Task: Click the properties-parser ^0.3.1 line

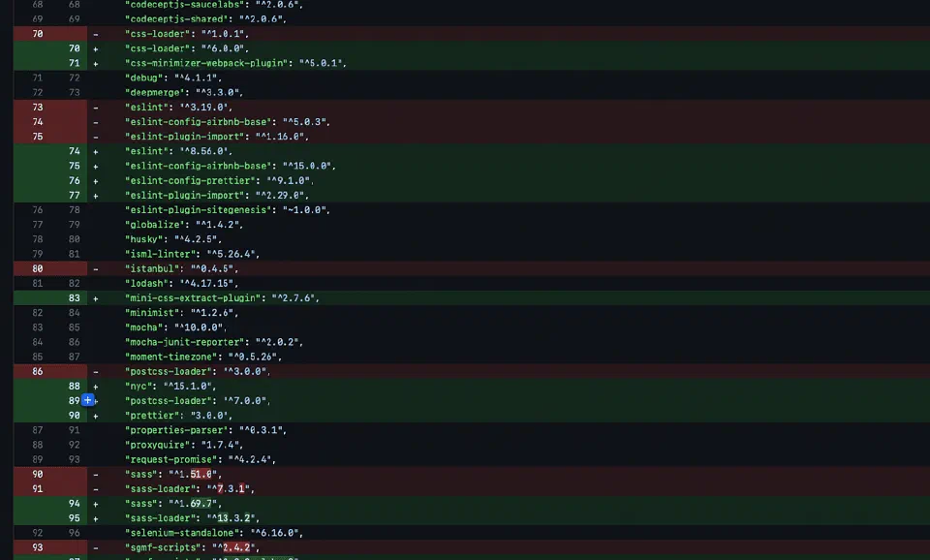Action: 472,430
